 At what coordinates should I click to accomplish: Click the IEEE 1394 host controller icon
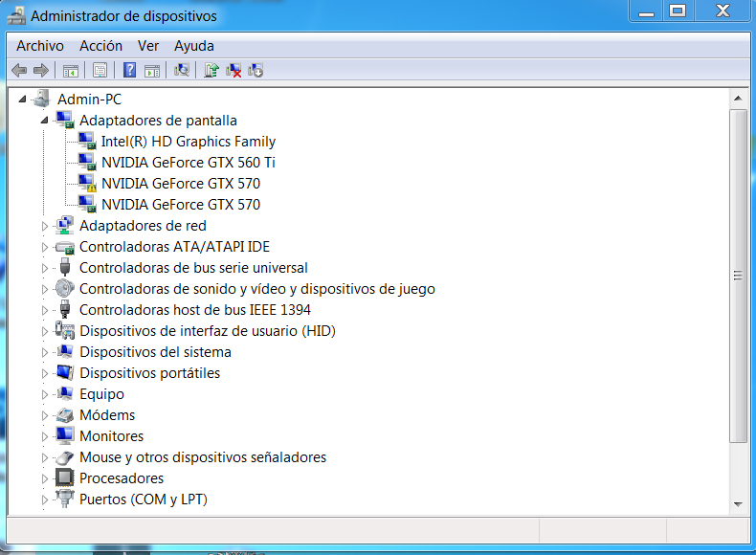[65, 310]
